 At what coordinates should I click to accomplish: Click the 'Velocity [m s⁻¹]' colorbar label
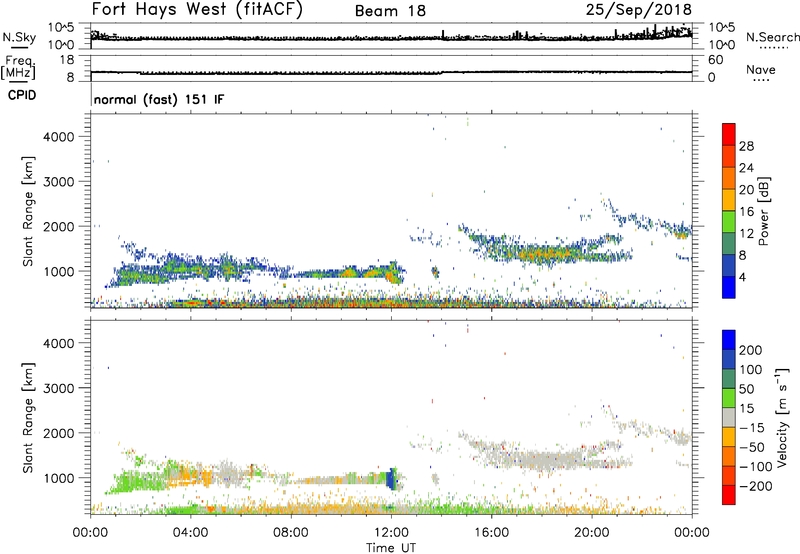click(782, 417)
